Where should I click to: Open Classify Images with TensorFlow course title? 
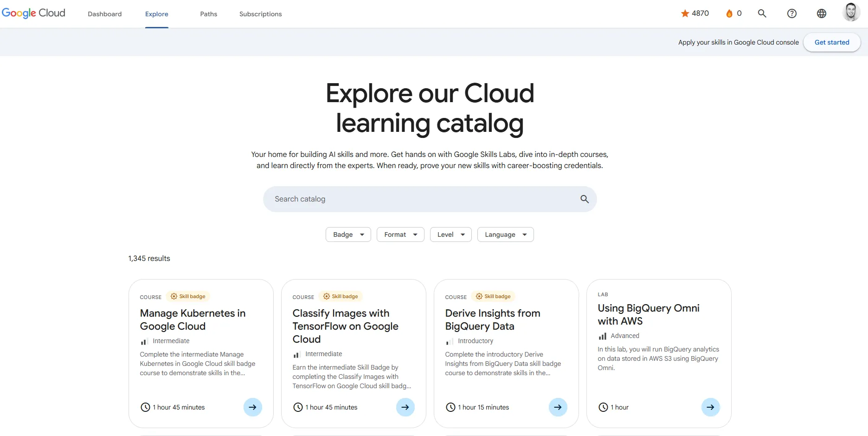(x=345, y=326)
